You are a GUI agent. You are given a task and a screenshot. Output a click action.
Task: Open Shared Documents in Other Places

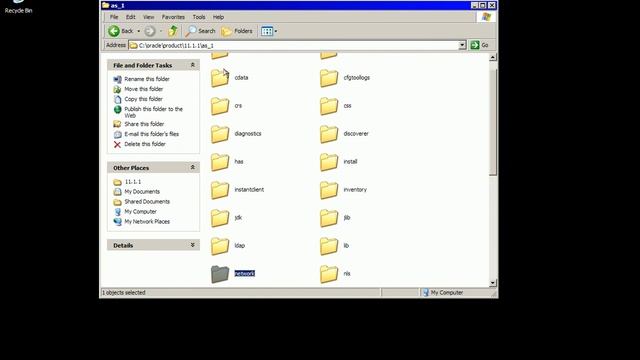[147, 202]
